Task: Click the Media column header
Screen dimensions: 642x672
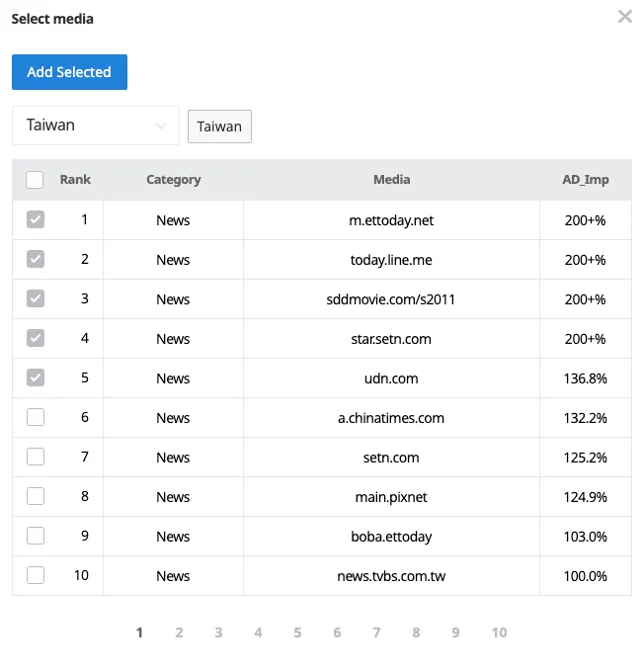Action: pyautogui.click(x=391, y=180)
